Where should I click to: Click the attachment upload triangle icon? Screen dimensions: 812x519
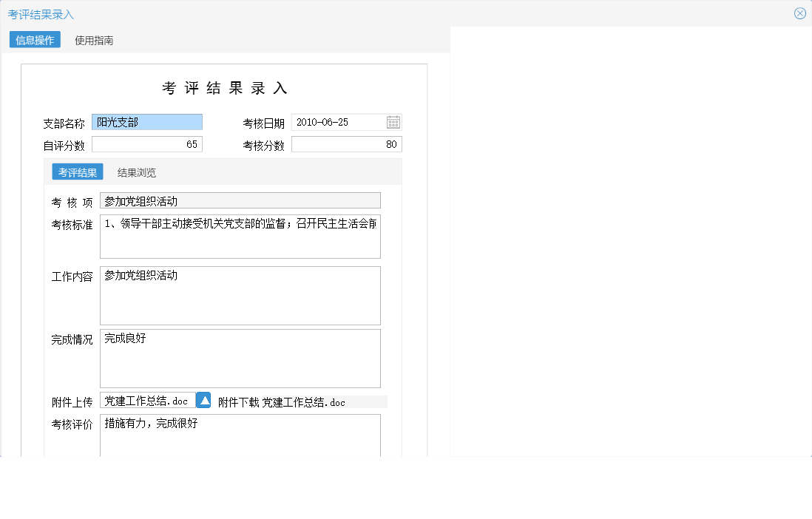pos(205,400)
